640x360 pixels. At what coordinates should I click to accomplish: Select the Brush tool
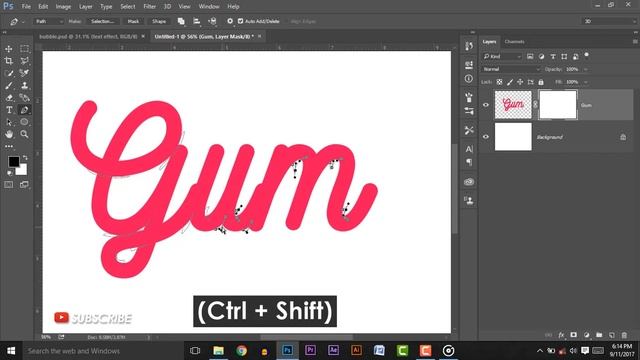coord(9,85)
